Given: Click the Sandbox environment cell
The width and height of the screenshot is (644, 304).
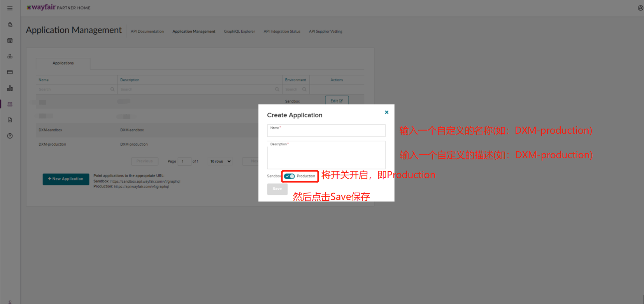Looking at the screenshot, I should (x=292, y=101).
